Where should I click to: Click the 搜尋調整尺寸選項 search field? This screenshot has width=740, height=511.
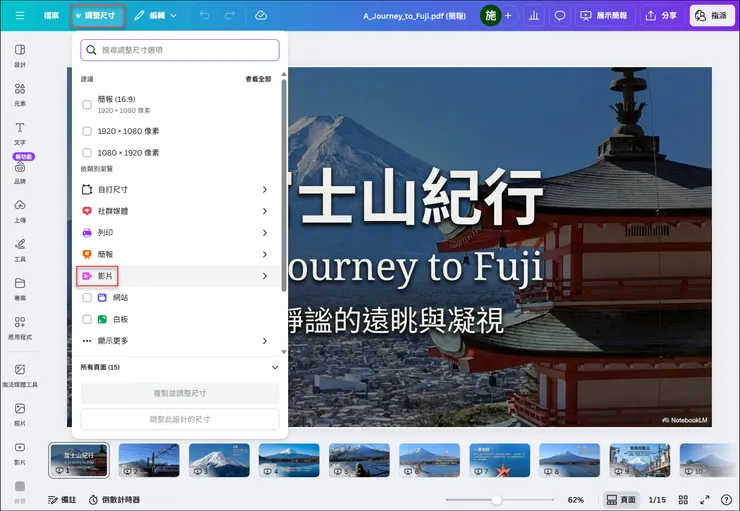click(180, 50)
